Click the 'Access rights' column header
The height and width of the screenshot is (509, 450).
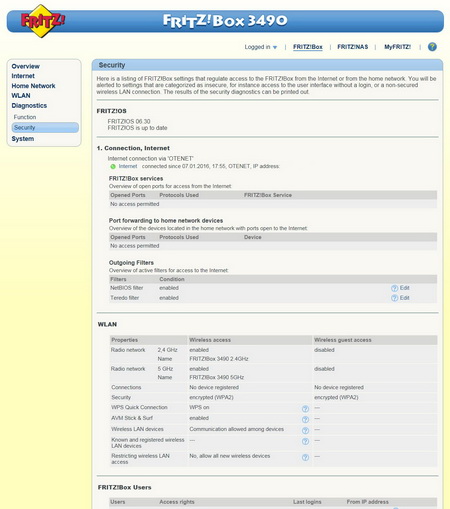pos(177,502)
